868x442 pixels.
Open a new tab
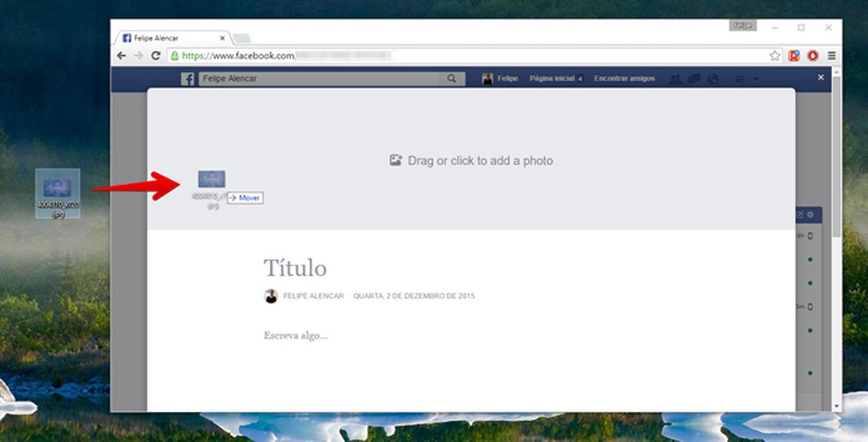(x=242, y=38)
